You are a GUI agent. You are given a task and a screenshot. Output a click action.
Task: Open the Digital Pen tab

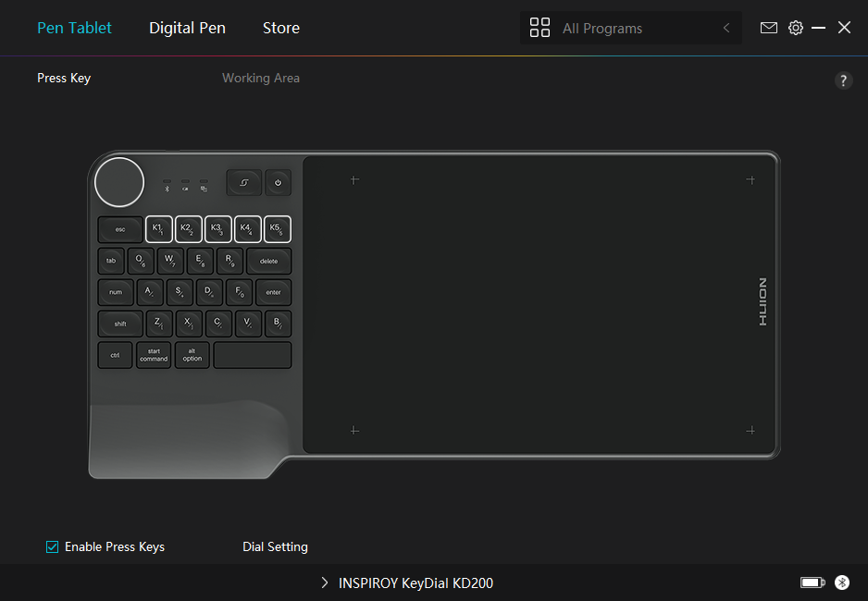pyautogui.click(x=187, y=28)
